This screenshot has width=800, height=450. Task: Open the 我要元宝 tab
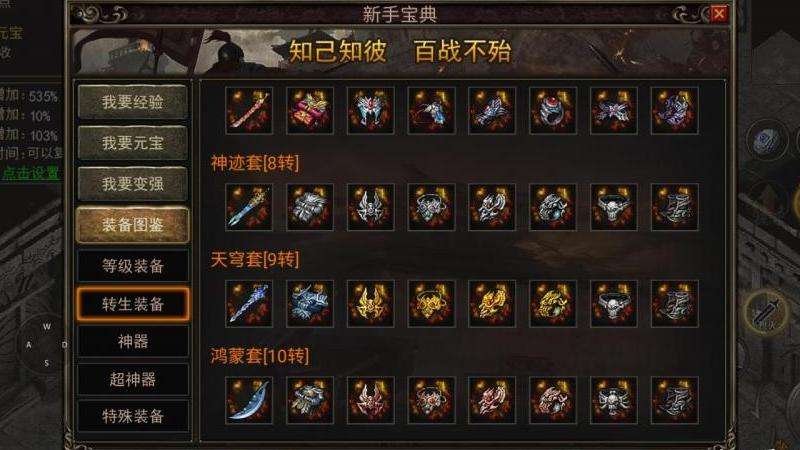pos(133,142)
